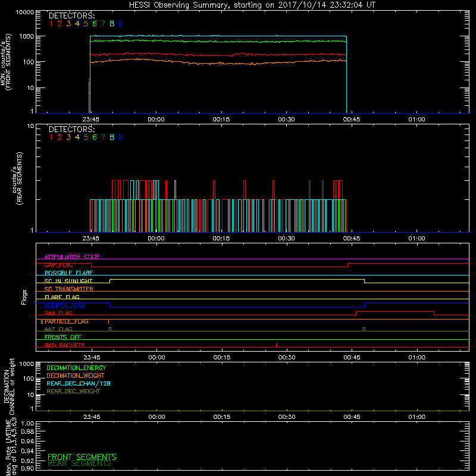Click the 1.00 livetime axis tick label
This screenshot has width=476, height=476.
pyautogui.click(x=27, y=424)
